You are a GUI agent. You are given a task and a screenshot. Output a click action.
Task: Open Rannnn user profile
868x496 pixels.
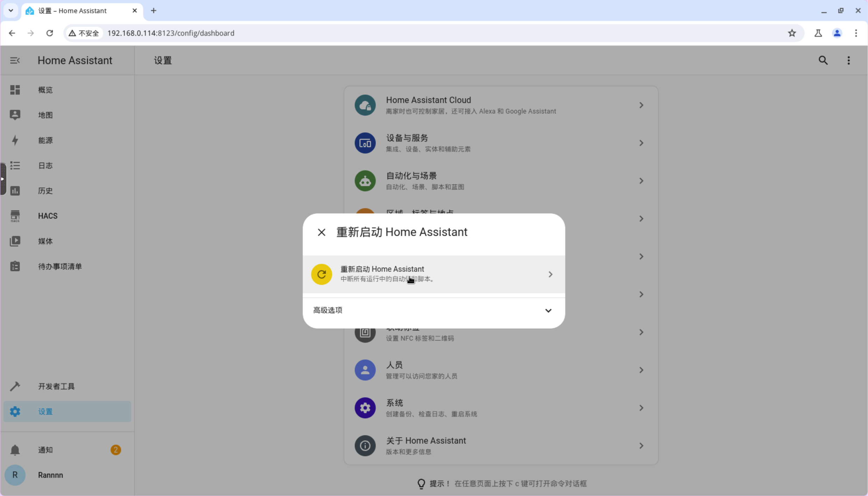pyautogui.click(x=50, y=475)
